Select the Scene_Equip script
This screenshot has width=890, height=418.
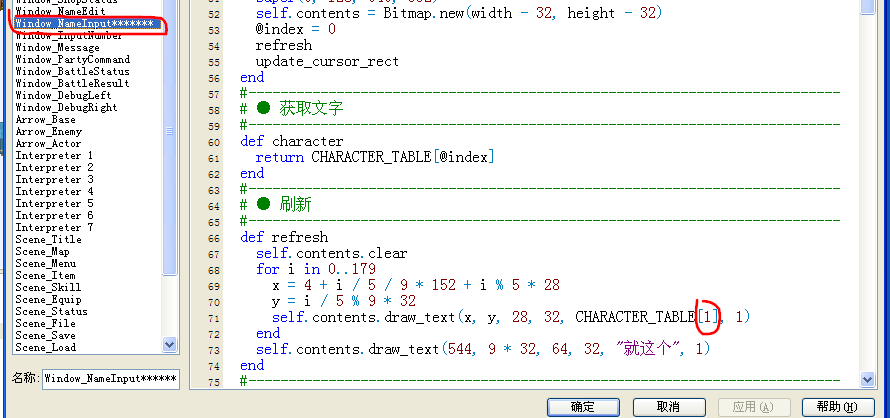48,299
